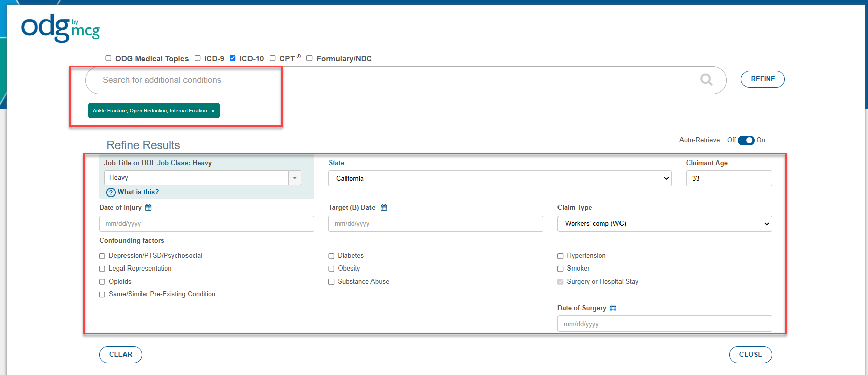Click the CLOSE button
The width and height of the screenshot is (868, 375).
coord(750,355)
